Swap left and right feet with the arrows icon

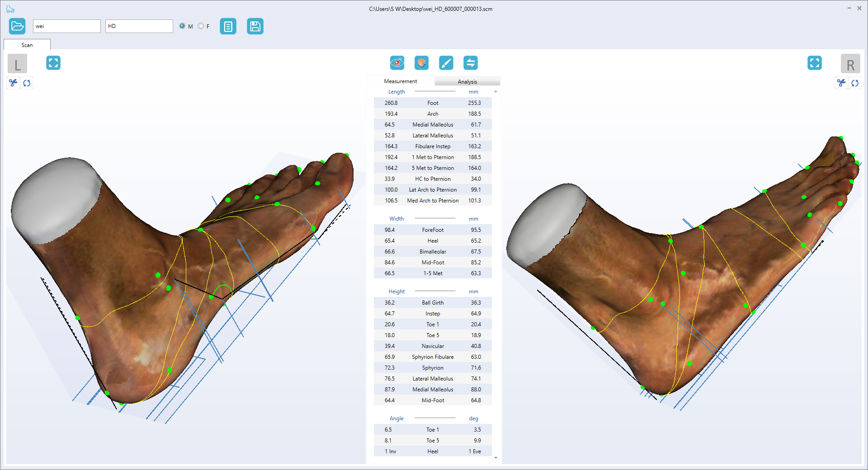[x=471, y=63]
